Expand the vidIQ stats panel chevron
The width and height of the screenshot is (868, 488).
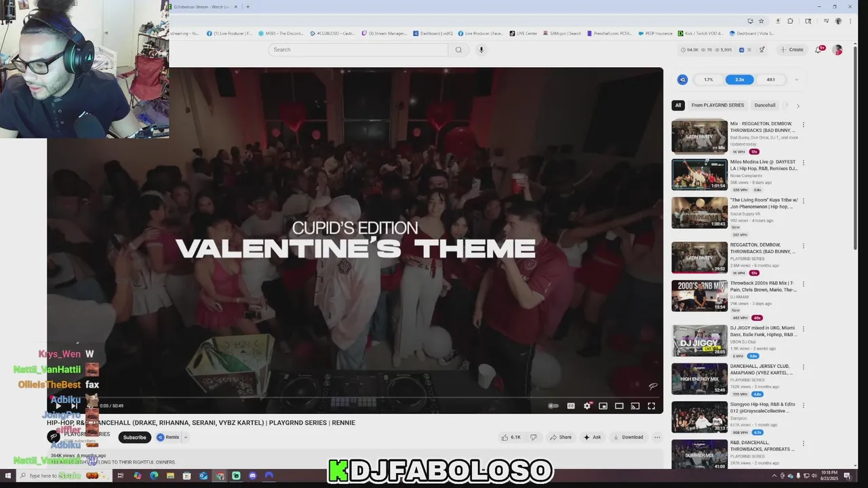coord(796,79)
